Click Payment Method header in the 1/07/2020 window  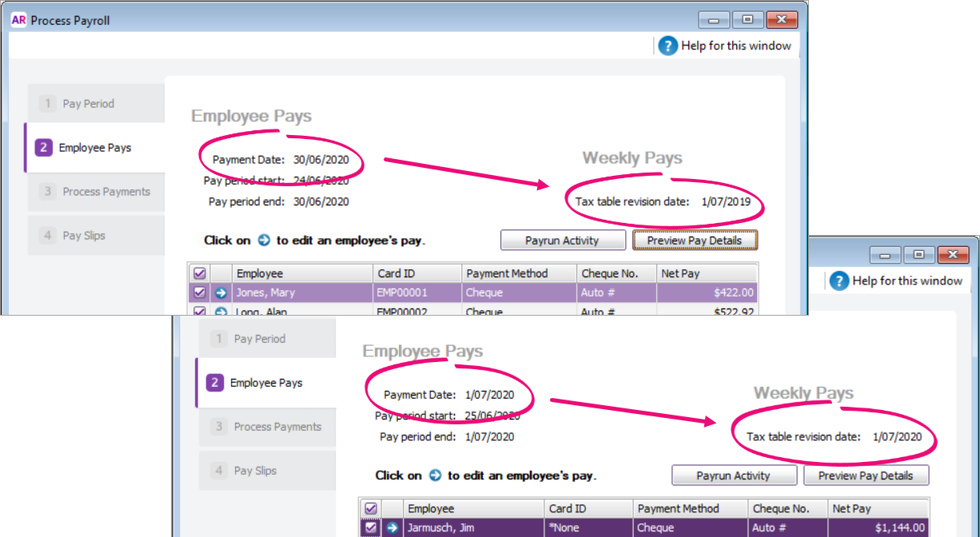691,508
